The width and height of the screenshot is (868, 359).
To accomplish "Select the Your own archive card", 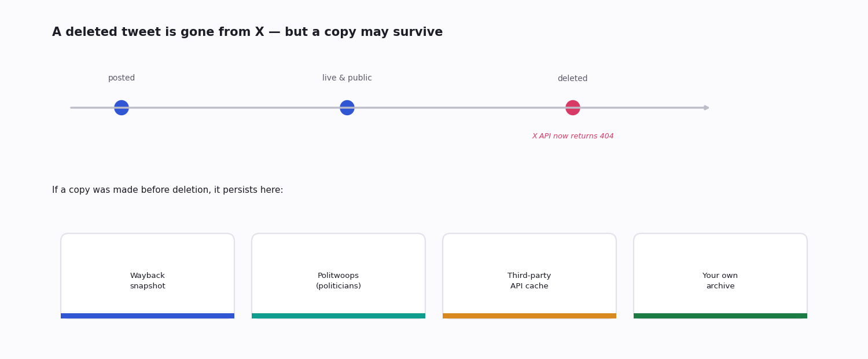I will pyautogui.click(x=720, y=276).
